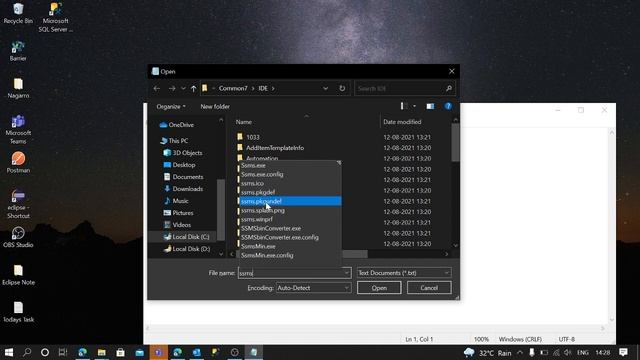Select the AddItemTemplateInfo folder

[270, 148]
